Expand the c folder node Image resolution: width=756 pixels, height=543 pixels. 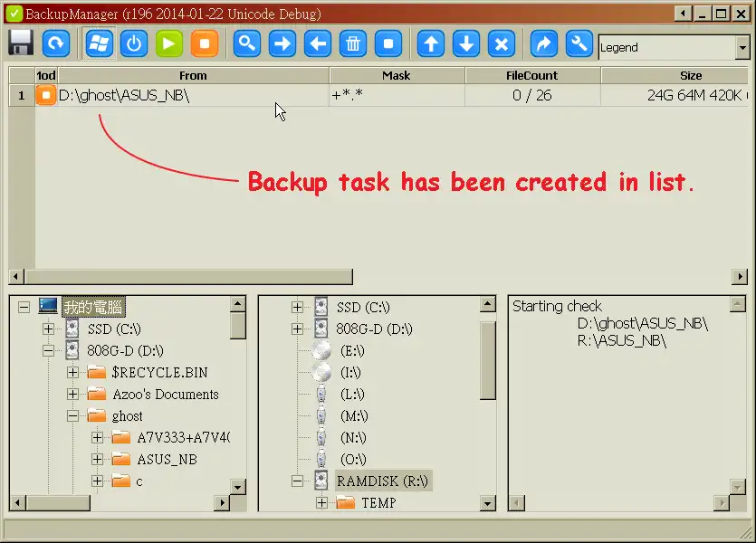click(98, 481)
